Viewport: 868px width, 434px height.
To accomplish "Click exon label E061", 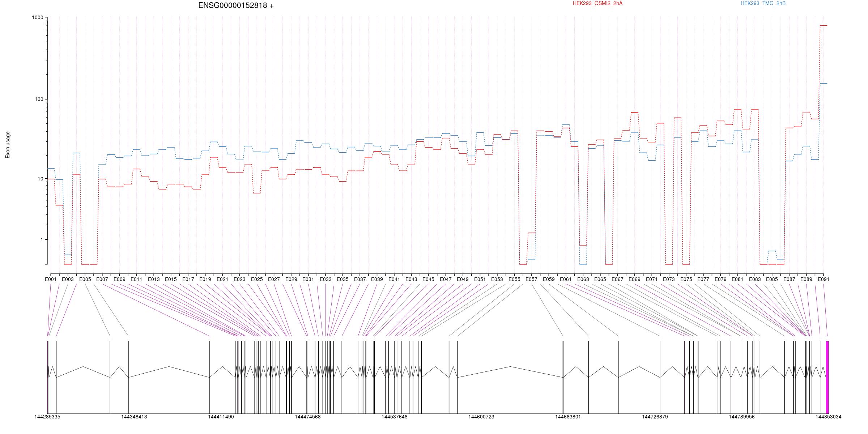I will click(566, 279).
